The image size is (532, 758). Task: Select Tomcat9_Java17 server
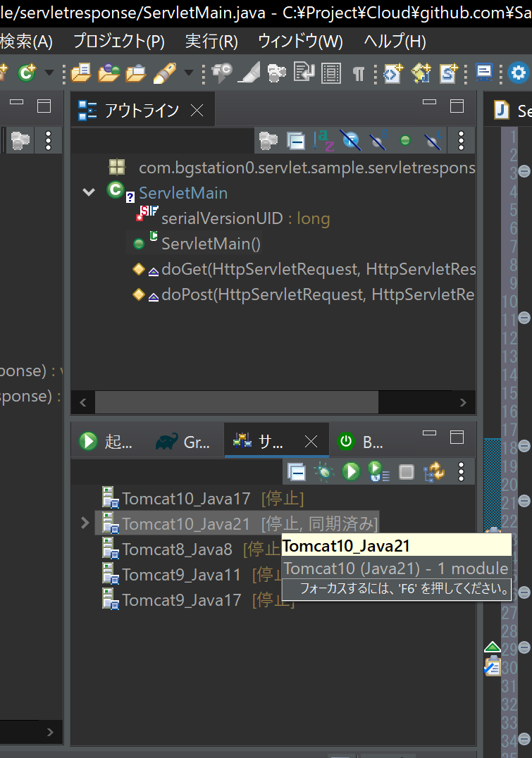pos(197,600)
